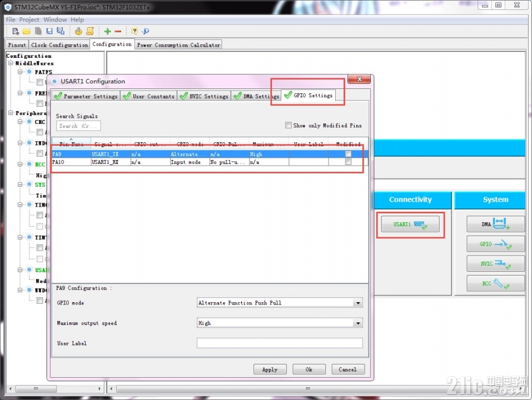Viewport: 532px width, 400px height.
Task: Select the PA10 USART1_RX table row
Action: click(x=210, y=162)
